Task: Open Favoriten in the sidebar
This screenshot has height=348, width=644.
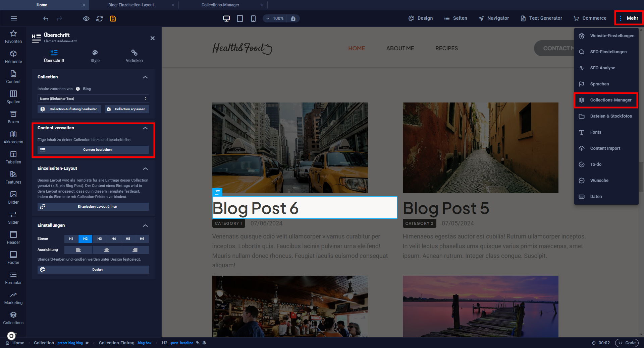Action: pos(13,37)
